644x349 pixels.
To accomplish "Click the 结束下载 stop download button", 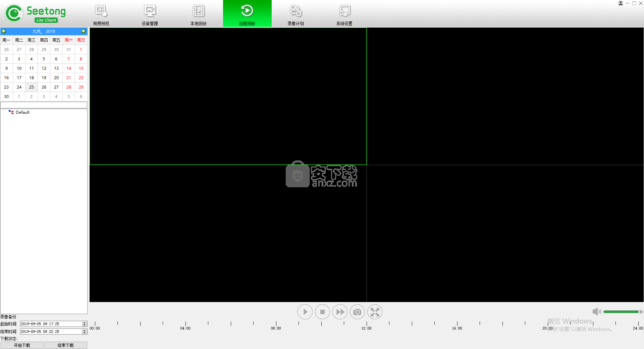I will 66,345.
